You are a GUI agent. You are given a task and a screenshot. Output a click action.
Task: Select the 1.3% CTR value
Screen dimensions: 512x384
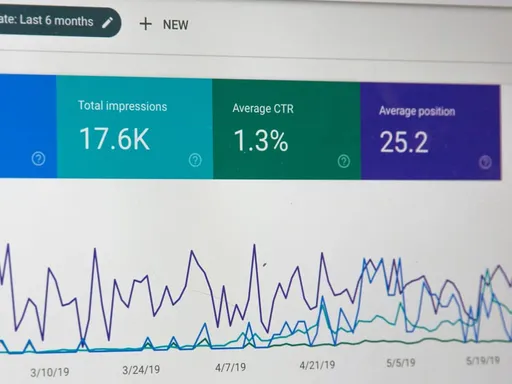(x=261, y=141)
